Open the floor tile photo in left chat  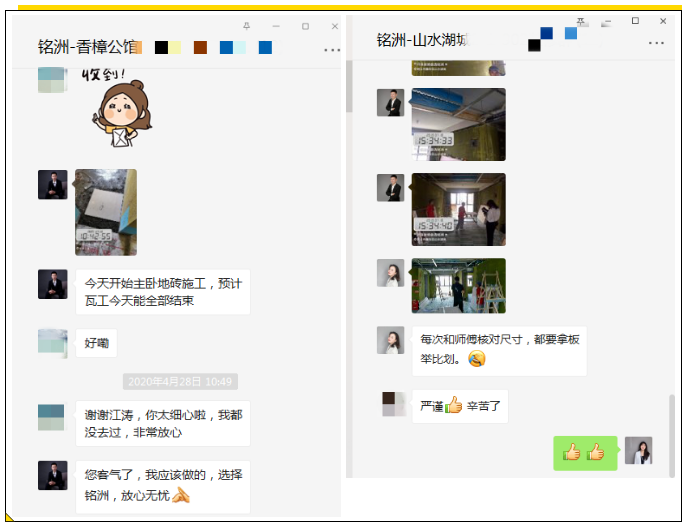105,212
